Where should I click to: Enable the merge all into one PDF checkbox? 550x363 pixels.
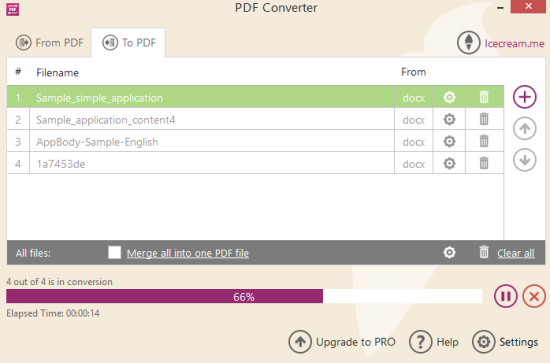[x=114, y=252]
